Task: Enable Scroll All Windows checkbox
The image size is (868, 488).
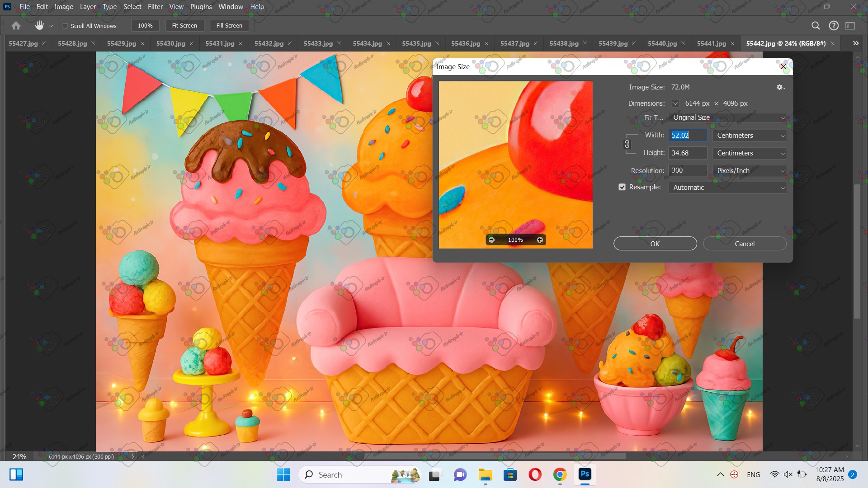Action: [x=66, y=26]
